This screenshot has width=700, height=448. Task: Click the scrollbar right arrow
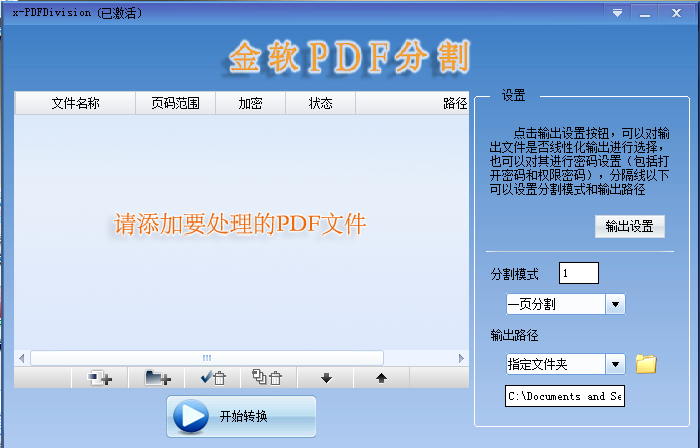point(461,358)
